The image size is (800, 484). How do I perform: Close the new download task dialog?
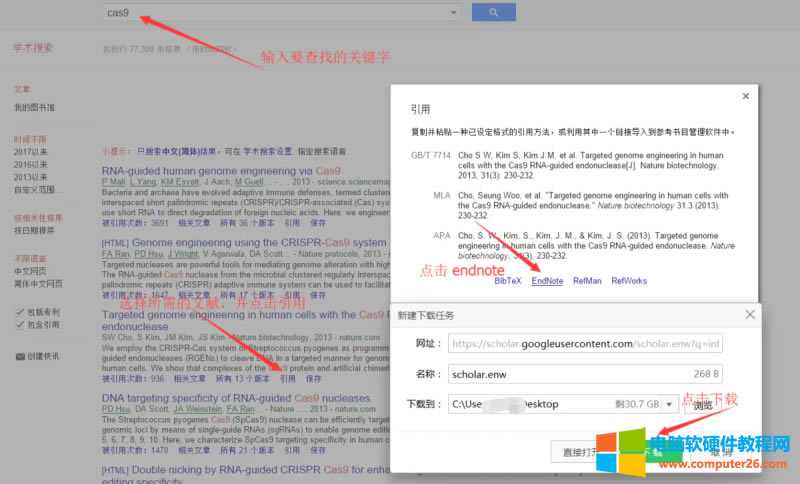pos(750,314)
